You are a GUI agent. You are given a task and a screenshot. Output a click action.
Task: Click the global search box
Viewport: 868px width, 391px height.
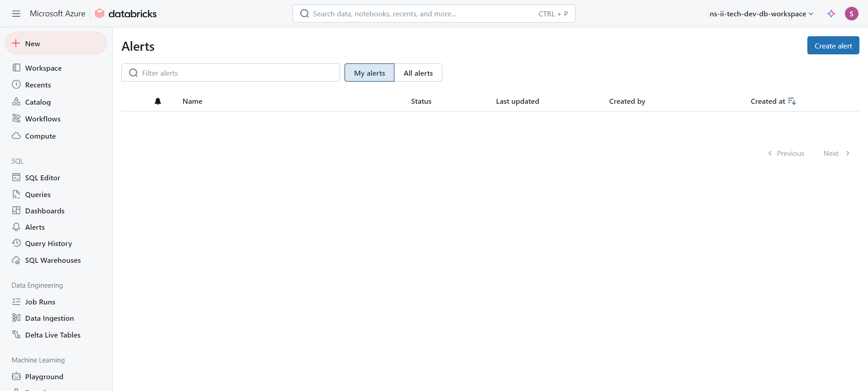(434, 14)
